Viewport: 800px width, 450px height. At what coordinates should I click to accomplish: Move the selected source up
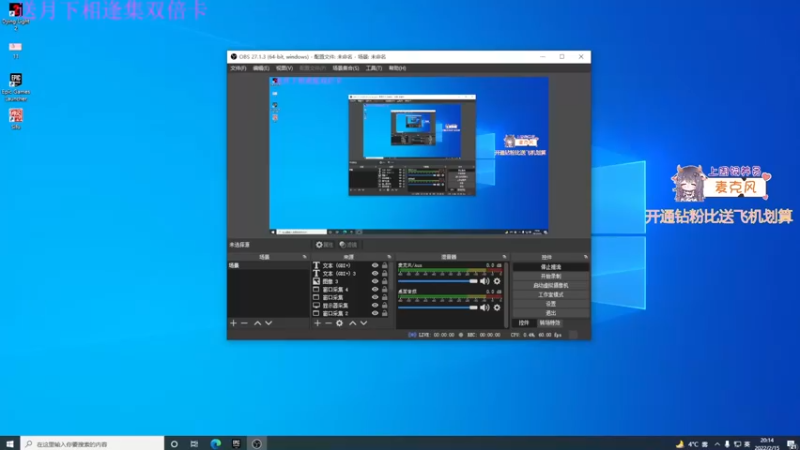click(353, 323)
